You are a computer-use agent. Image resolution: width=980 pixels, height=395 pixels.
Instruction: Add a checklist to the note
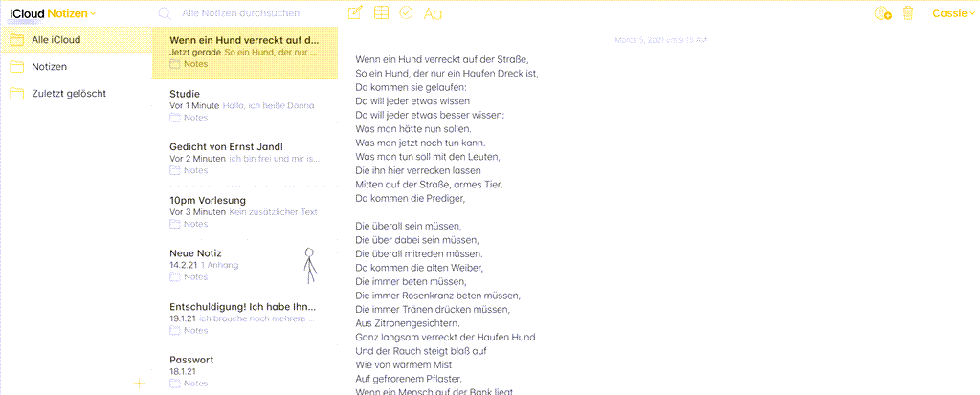406,12
